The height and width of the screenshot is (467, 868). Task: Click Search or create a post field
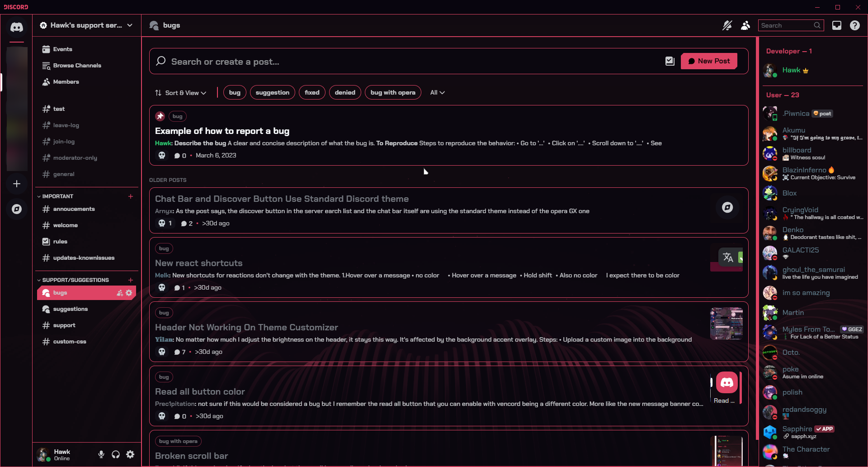coord(407,62)
